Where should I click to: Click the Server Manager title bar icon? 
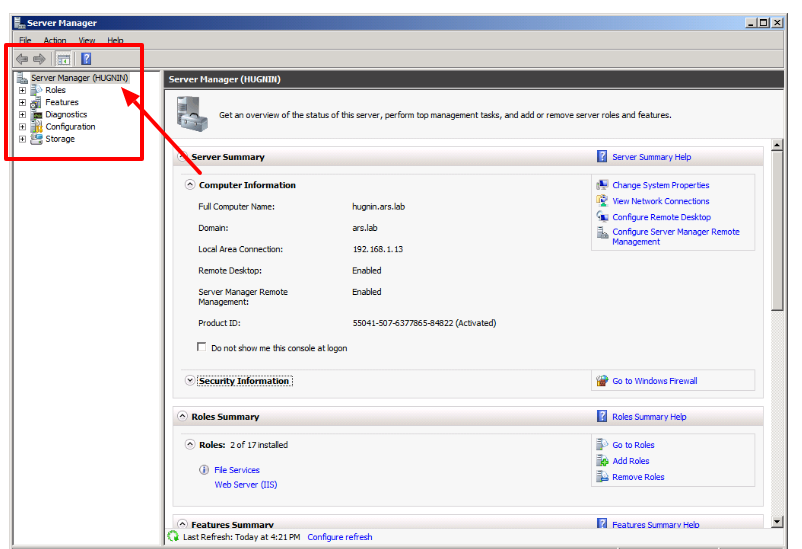19,23
